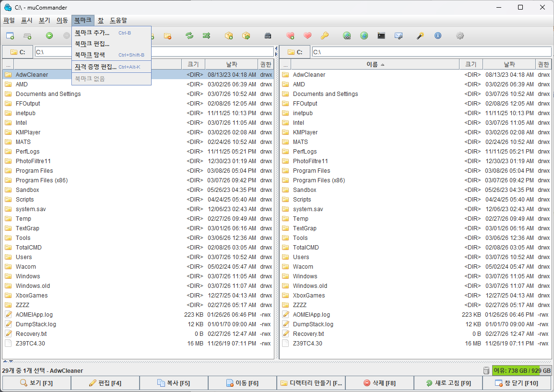Select Z39TC4.30 file in right panel
This screenshot has width=554, height=392.
pos(415,343)
